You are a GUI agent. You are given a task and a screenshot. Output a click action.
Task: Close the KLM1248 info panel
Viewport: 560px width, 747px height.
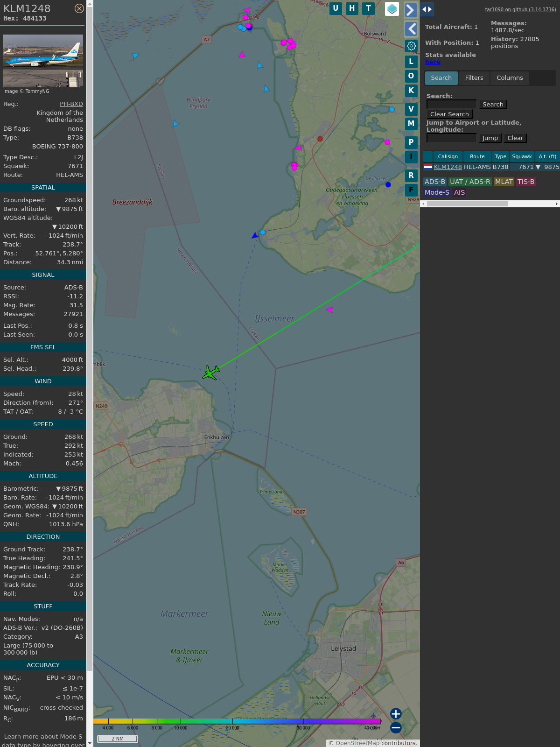pyautogui.click(x=79, y=8)
